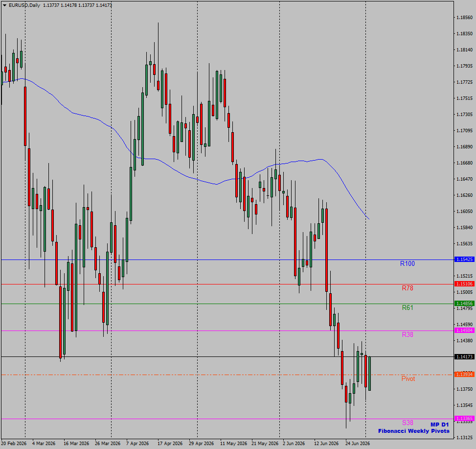
Task: Click the 1.15425 blue price tag
Action: (x=464, y=260)
